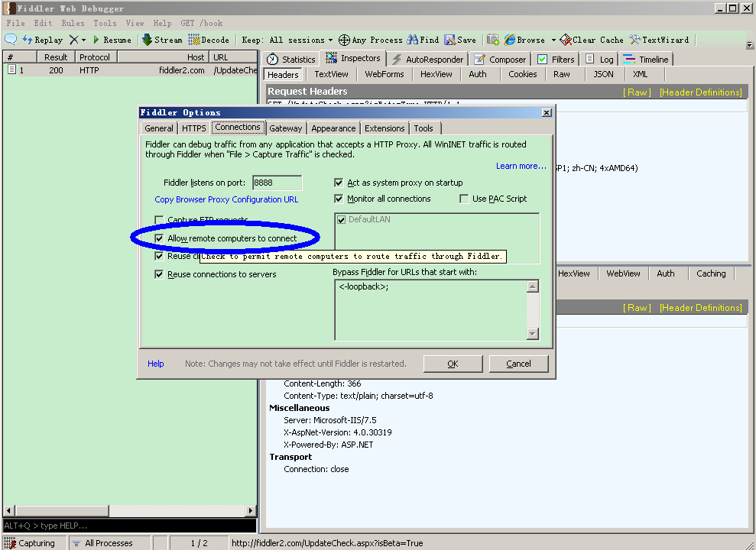Viewport: 756px width, 550px height.
Task: Open the Tools menu
Action: pos(105,23)
